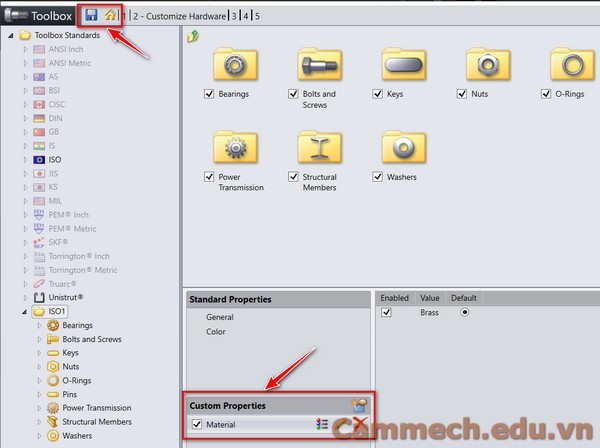Select Washers under ISO1 in tree
The image size is (600, 448).
tap(77, 435)
